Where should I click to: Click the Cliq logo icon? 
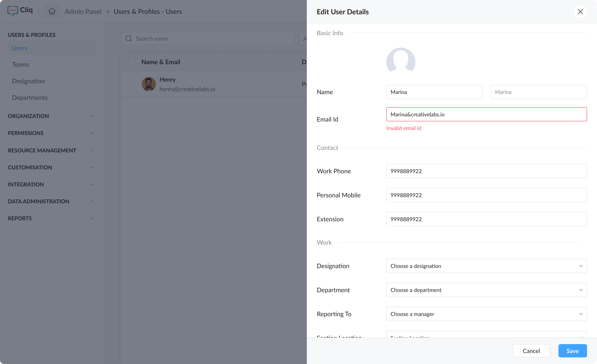(x=13, y=11)
